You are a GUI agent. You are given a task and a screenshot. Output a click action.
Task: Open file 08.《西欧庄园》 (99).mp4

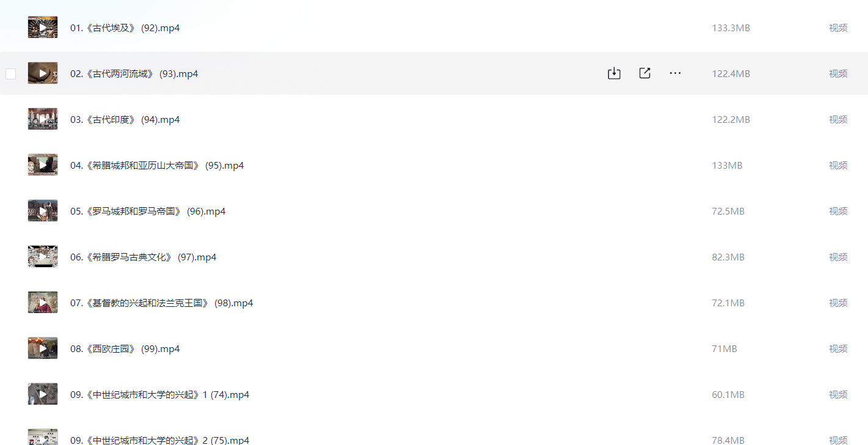pyautogui.click(x=125, y=349)
